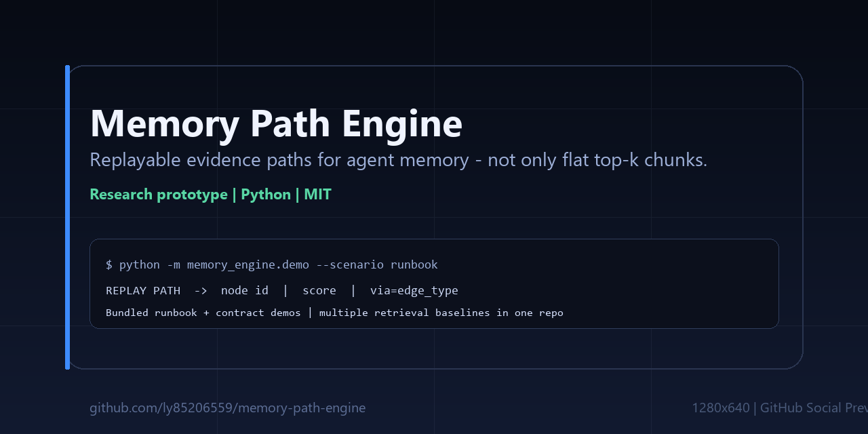Image resolution: width=868 pixels, height=434 pixels.
Task: Select the Python badge label
Action: [266, 194]
